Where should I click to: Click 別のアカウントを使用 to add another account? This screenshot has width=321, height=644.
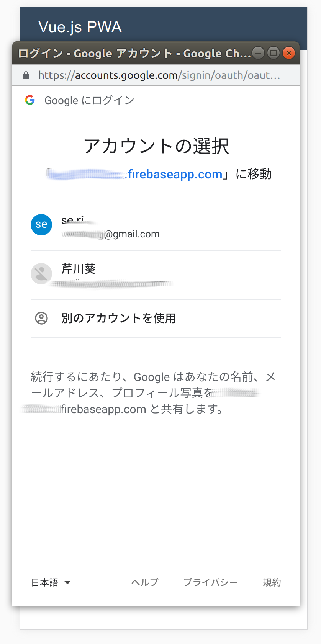119,318
